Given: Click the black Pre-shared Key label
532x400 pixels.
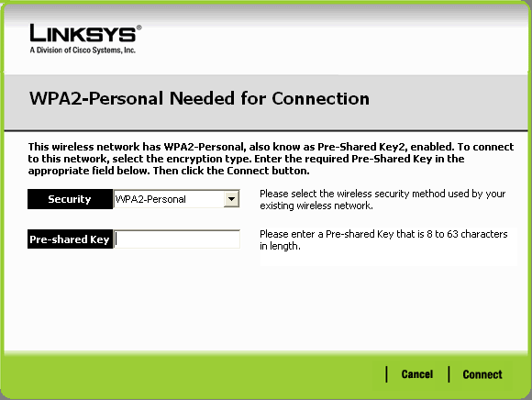Looking at the screenshot, I should [x=71, y=239].
